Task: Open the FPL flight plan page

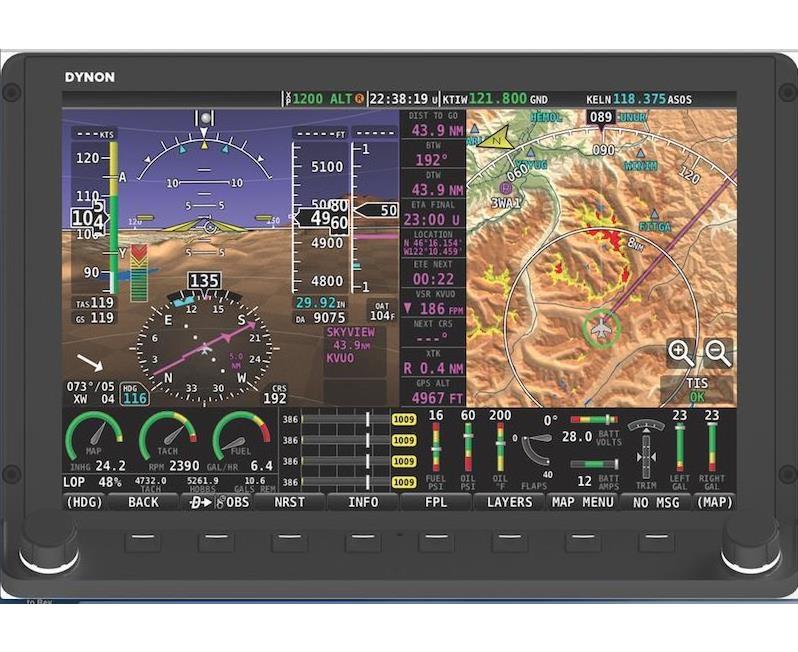Action: coord(436,502)
